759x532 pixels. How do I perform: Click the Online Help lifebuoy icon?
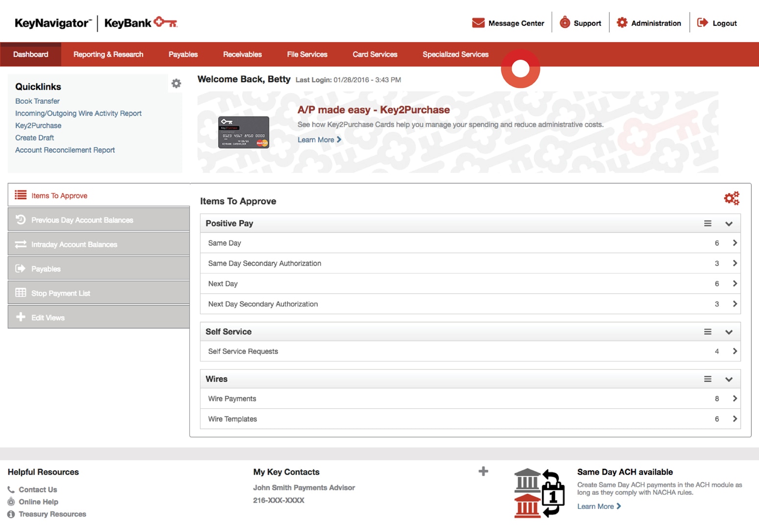point(11,502)
